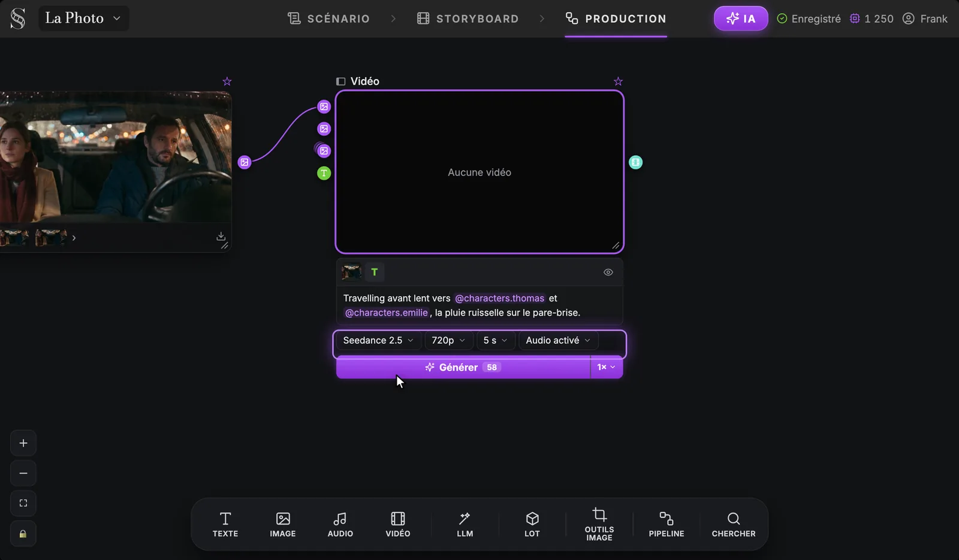Click the third image input port of Vidéo node
The width and height of the screenshot is (959, 560).
324,151
